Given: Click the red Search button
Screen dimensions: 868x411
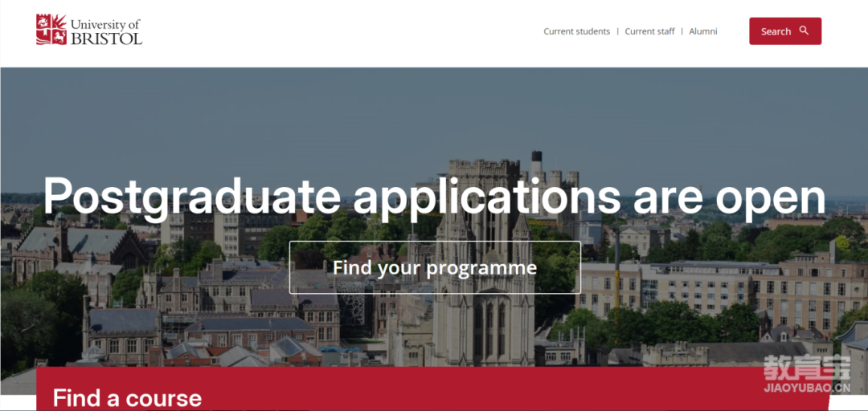Looking at the screenshot, I should (x=785, y=31).
